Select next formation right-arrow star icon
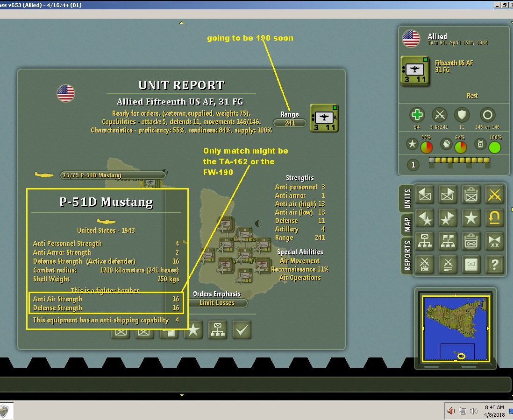513x420 pixels. (x=448, y=217)
